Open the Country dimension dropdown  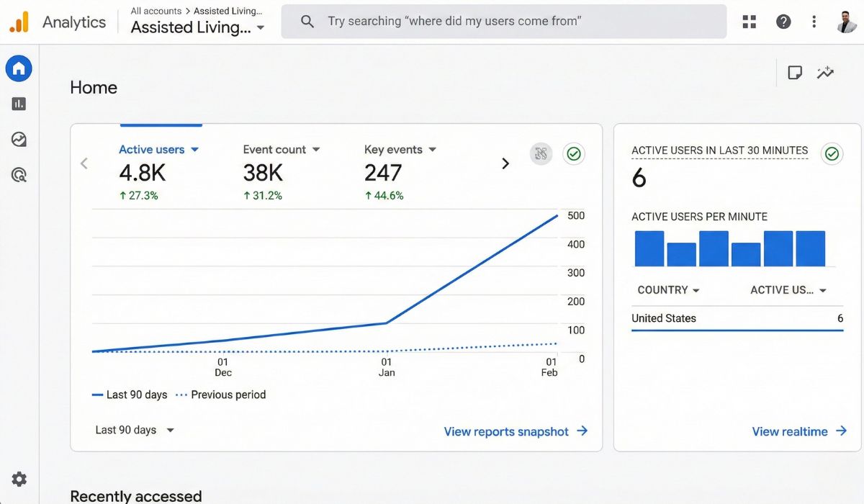click(x=668, y=290)
